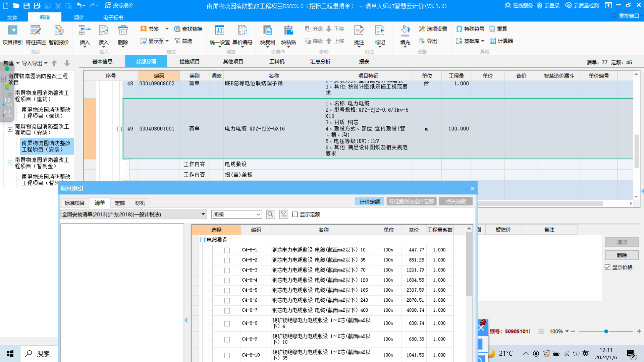
Task: Click the 重算 recalculate icon
Action: point(498,29)
